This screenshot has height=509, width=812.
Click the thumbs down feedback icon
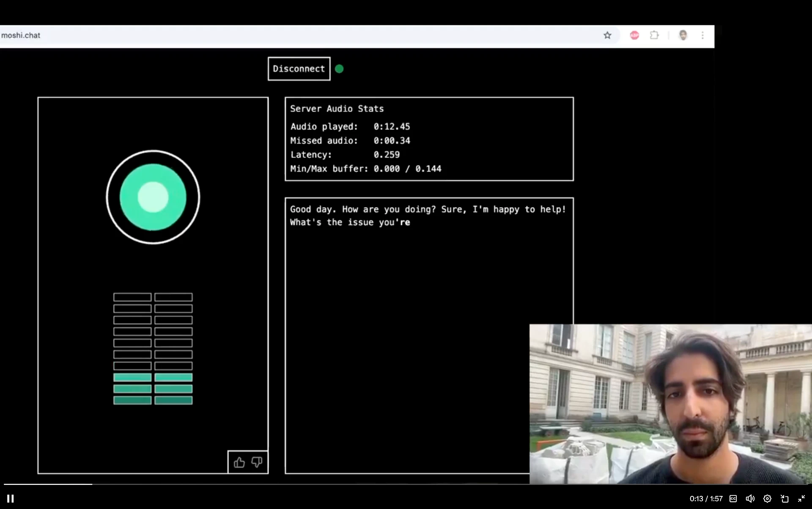pos(257,462)
